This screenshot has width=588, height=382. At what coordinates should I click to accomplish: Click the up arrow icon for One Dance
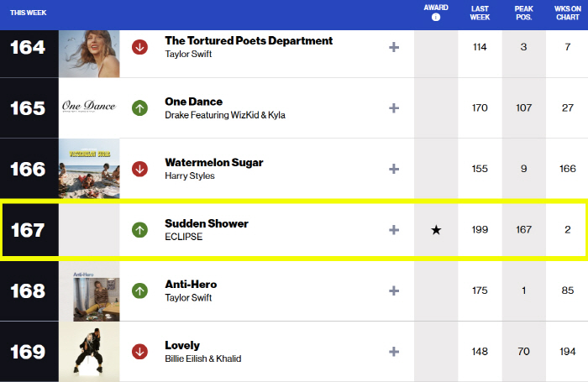[x=140, y=108]
